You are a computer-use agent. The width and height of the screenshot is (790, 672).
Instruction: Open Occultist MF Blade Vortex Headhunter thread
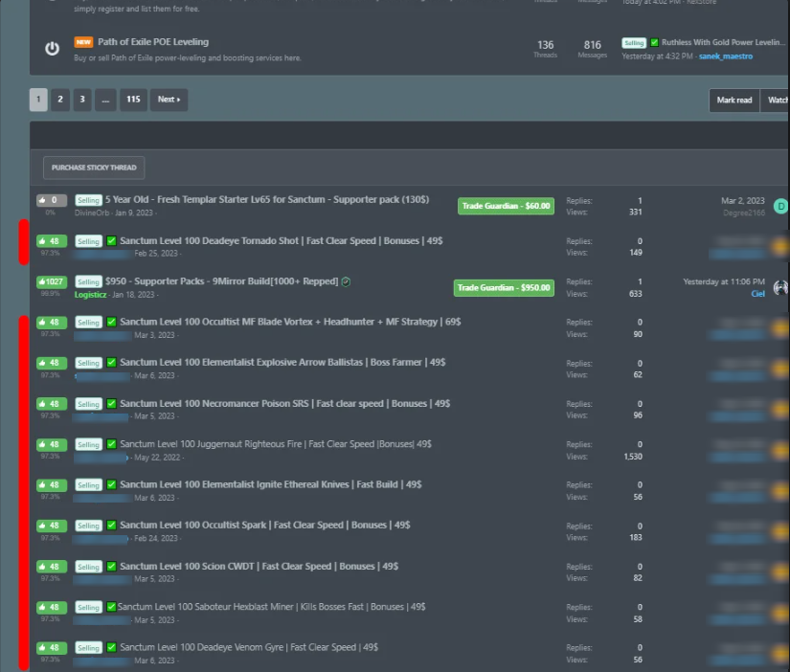point(290,322)
